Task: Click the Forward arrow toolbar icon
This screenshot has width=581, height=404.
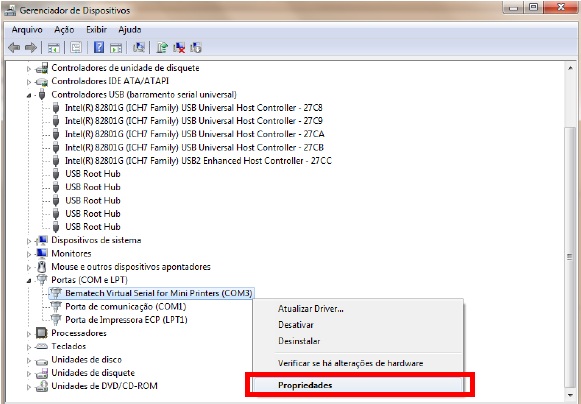Action: (31, 47)
